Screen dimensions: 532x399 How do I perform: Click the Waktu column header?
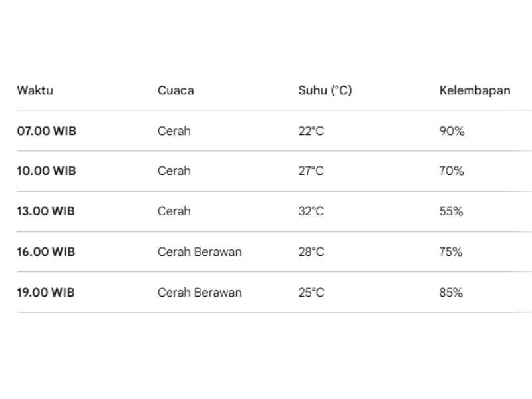(x=35, y=90)
